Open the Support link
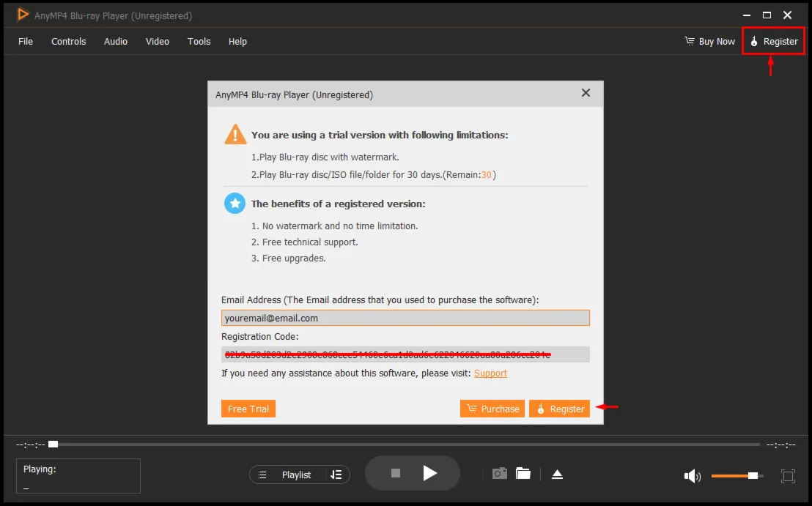The image size is (812, 506). 490,373
